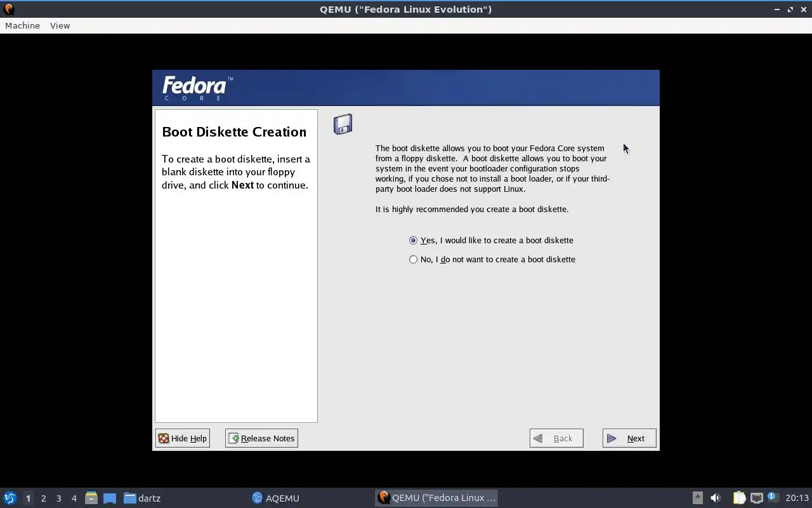Click the QEMU window title bar icon

[9, 9]
